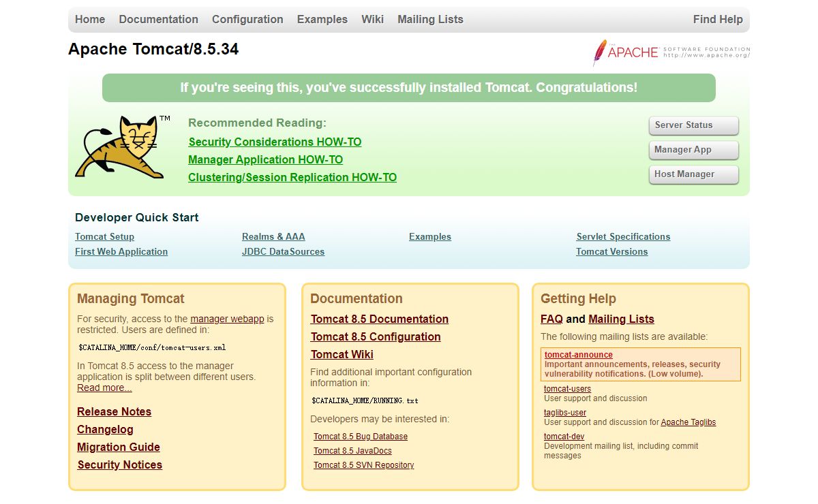Open the tomcat-users mailing list link
Image resolution: width=818 pixels, height=504 pixels.
click(568, 389)
